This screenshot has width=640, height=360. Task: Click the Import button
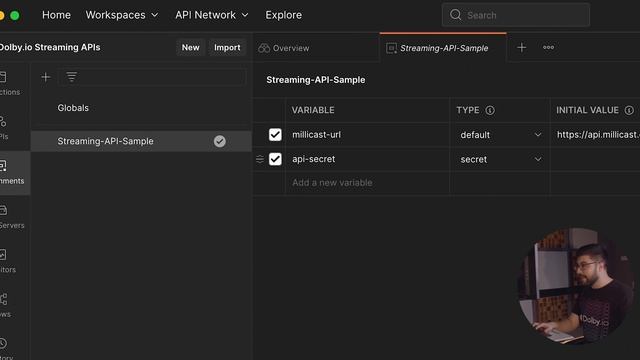click(227, 47)
